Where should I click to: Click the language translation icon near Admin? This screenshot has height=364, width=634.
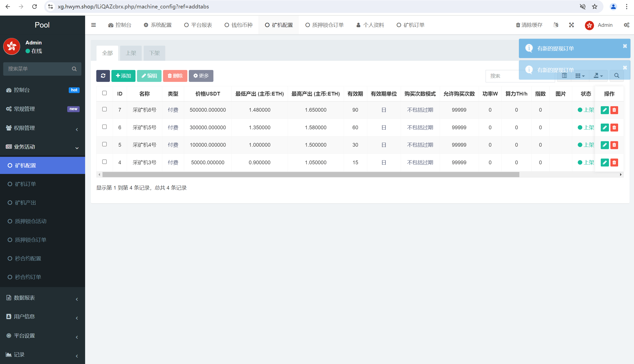tap(556, 25)
